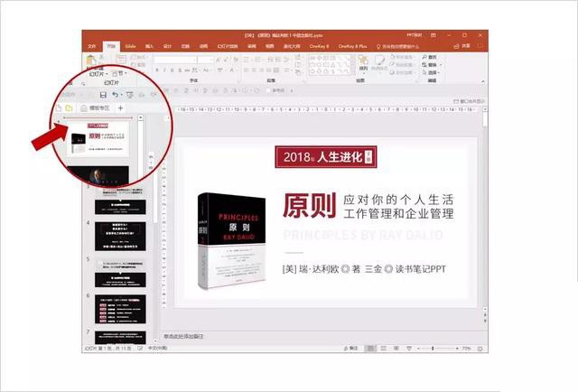Switch to the 插入 (Insert) ribbon tab
578x392 pixels.
149,46
